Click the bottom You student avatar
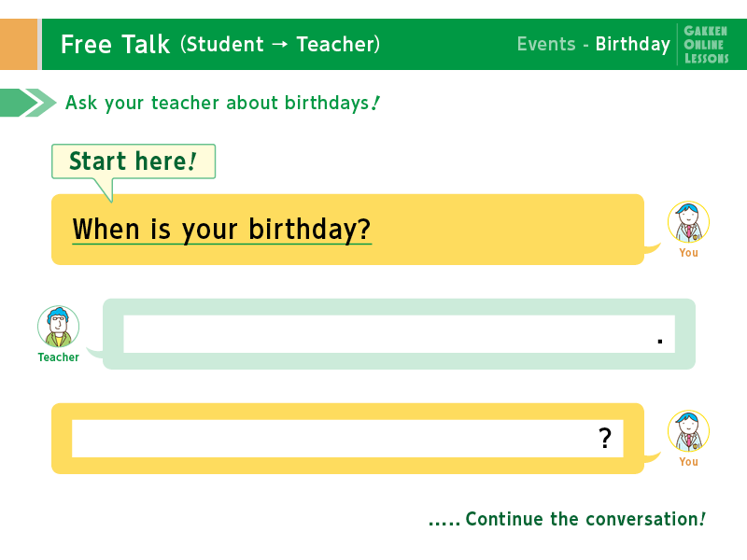 click(688, 431)
